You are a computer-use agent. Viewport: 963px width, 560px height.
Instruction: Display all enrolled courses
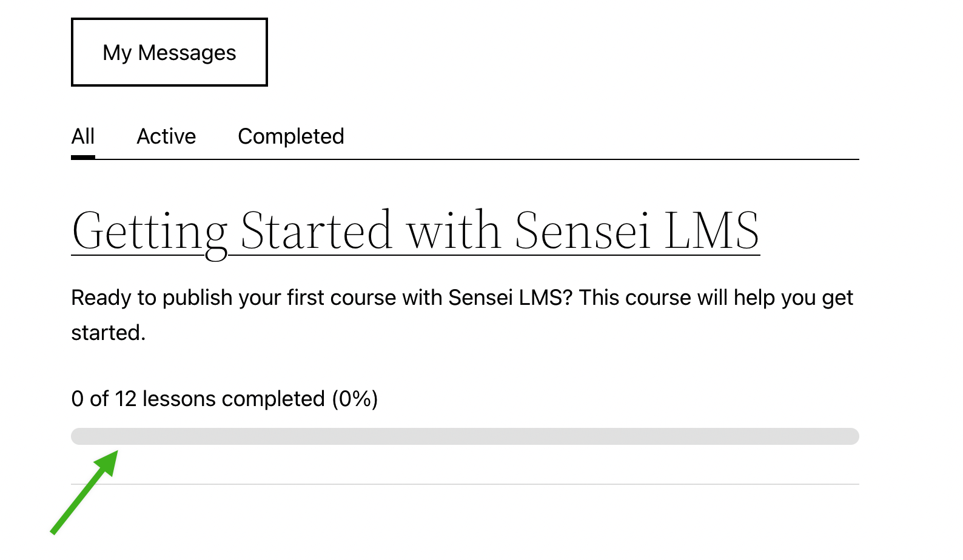83,136
